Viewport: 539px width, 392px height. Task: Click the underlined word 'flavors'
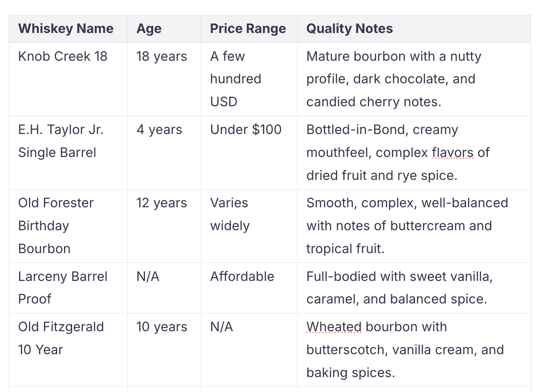pos(452,153)
